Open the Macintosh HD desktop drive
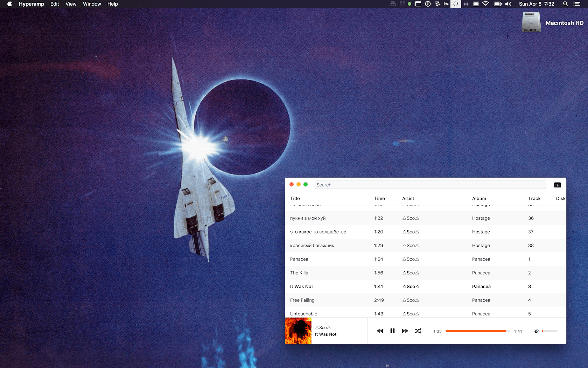The height and width of the screenshot is (368, 588). pos(531,22)
